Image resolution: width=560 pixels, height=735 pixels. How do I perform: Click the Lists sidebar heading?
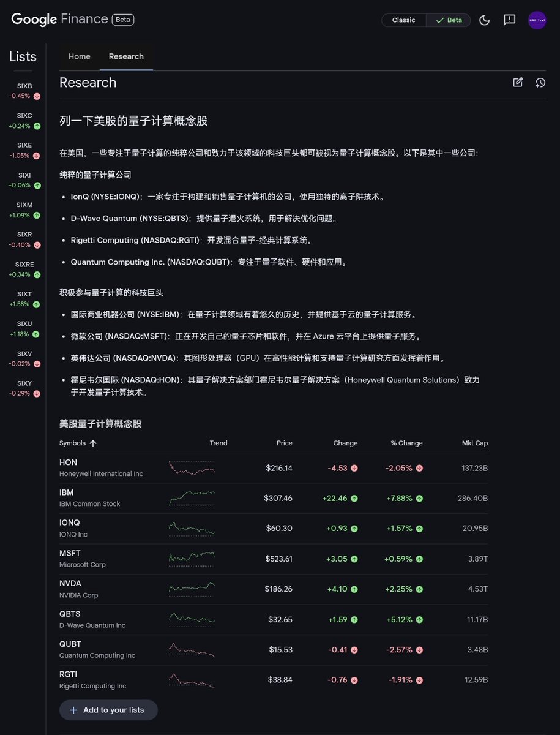[23, 57]
